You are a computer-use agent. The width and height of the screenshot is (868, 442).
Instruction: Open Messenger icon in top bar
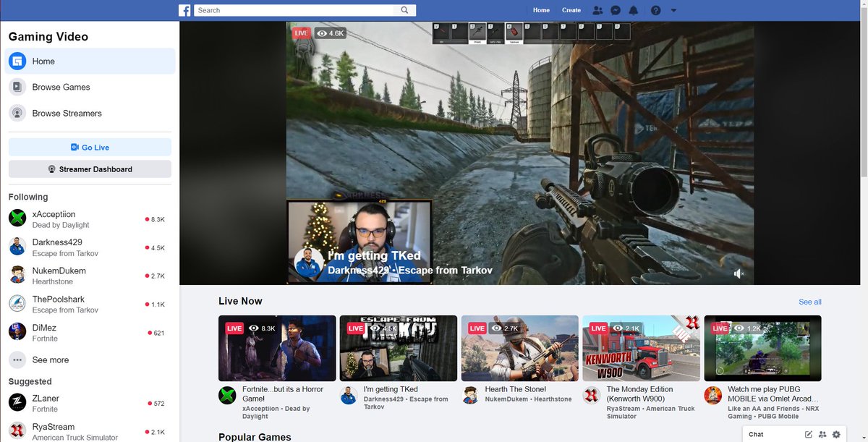(x=615, y=10)
